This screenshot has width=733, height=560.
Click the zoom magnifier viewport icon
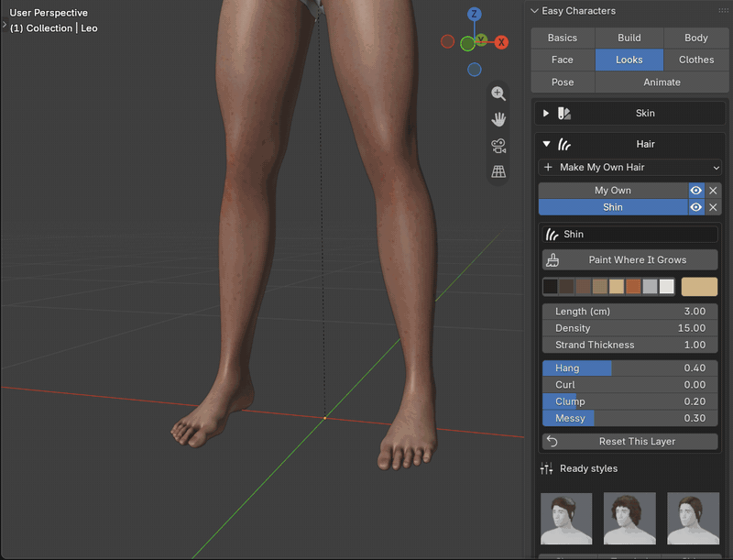(498, 93)
